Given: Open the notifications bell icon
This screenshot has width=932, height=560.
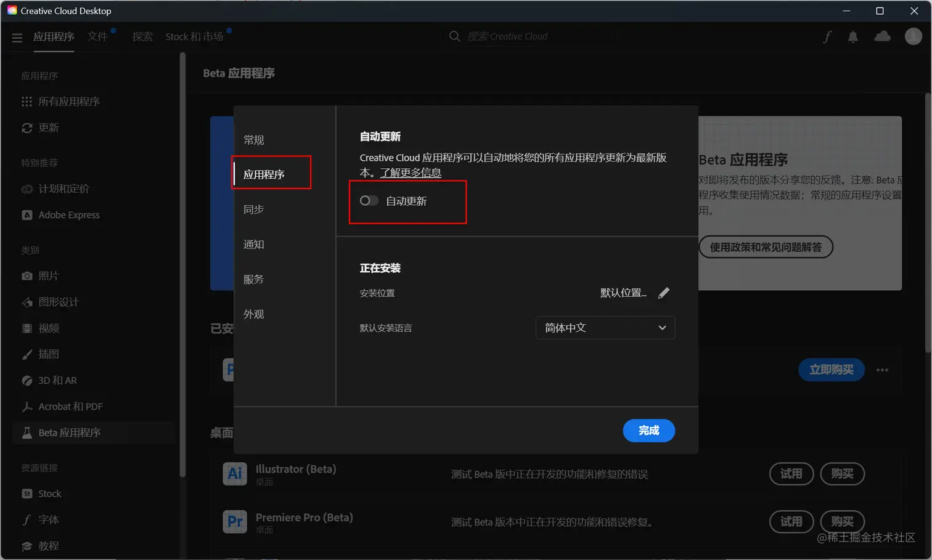Looking at the screenshot, I should pos(853,37).
